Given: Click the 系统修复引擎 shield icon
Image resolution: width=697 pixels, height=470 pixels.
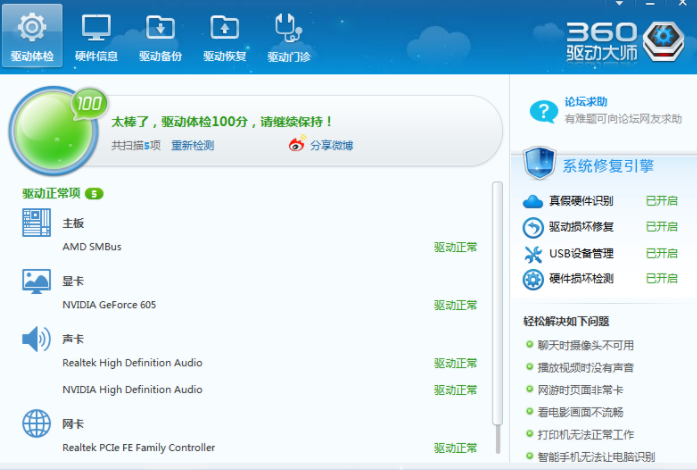Looking at the screenshot, I should click(539, 164).
